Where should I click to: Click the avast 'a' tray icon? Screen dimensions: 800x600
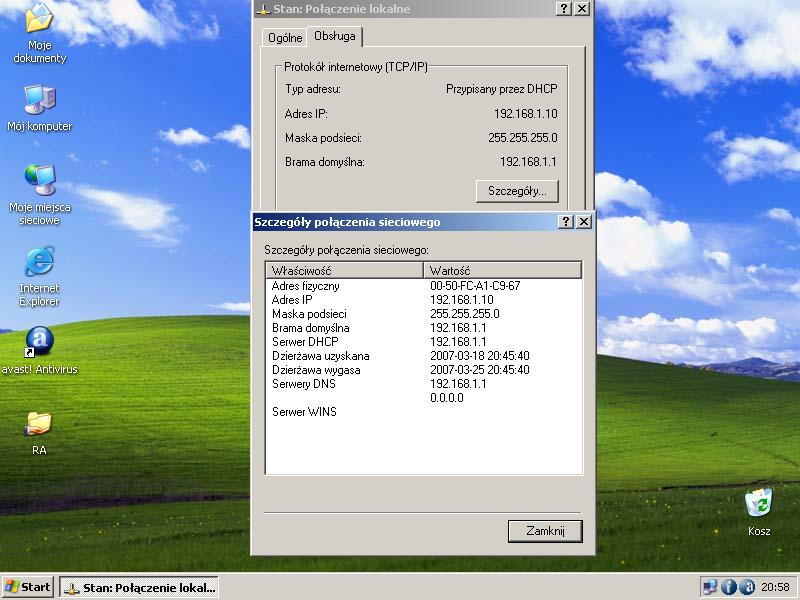point(747,587)
